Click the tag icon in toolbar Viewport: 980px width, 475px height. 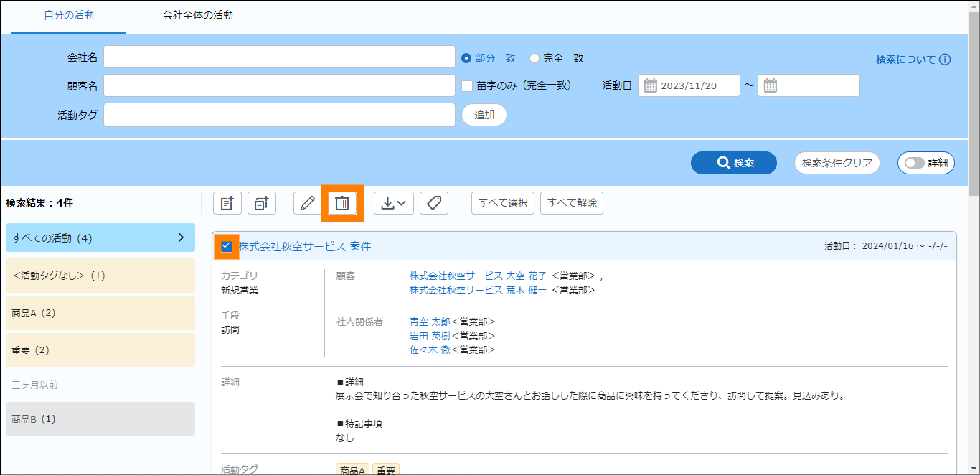pos(434,203)
